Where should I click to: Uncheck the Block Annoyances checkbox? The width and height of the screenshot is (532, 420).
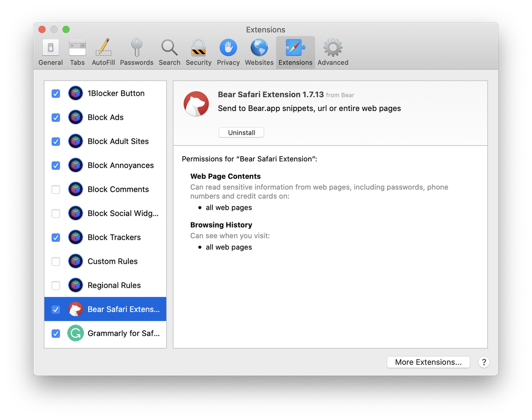coord(56,166)
